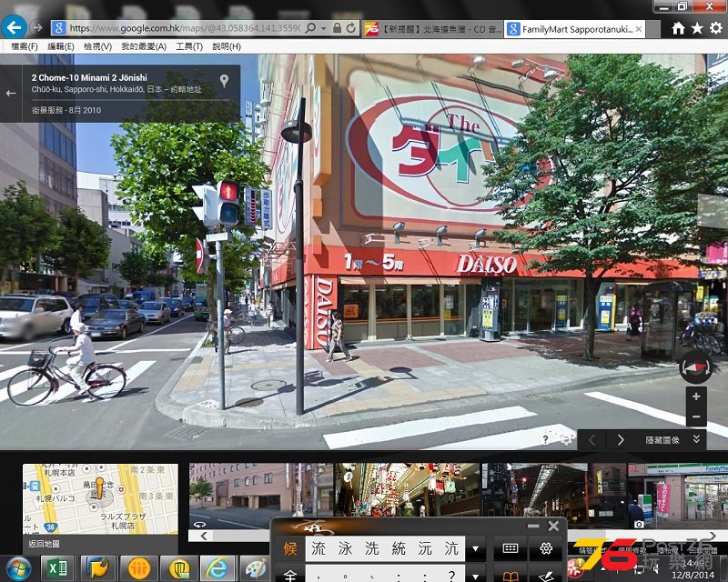Open the input panel settings gear
This screenshot has height=582, width=728.
[x=546, y=548]
